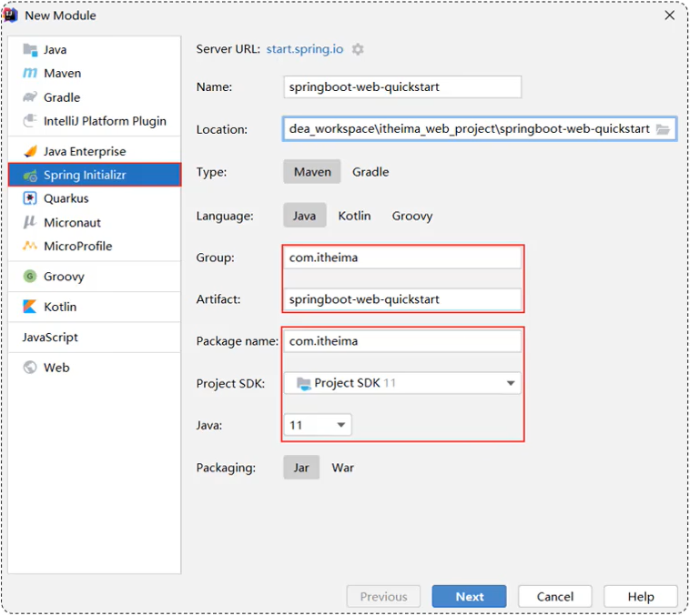Open the server URL settings gear

point(358,49)
